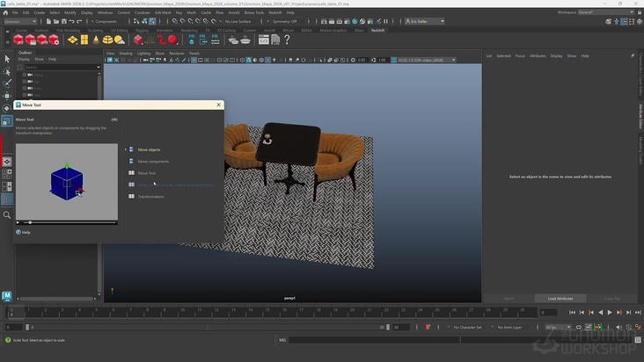Screen dimensions: 644x362
Task: Click the Redshift cone spot light icon
Action: [96, 40]
